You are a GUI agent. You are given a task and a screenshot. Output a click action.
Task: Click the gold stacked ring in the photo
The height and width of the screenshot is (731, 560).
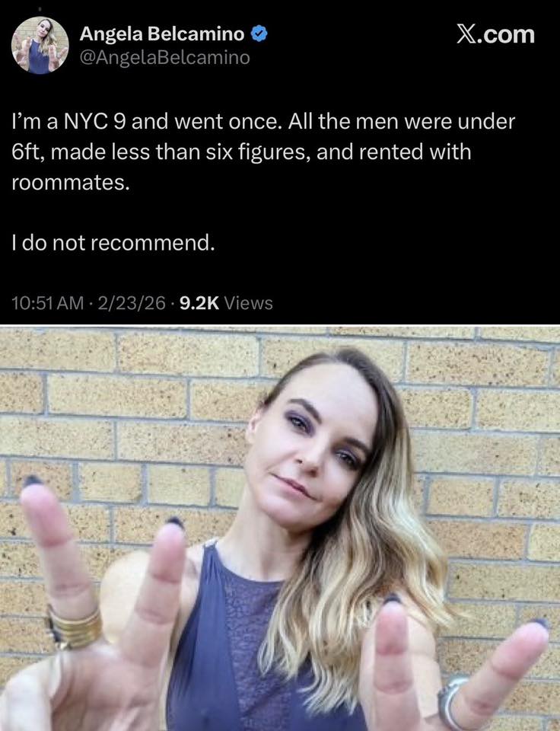tap(75, 627)
